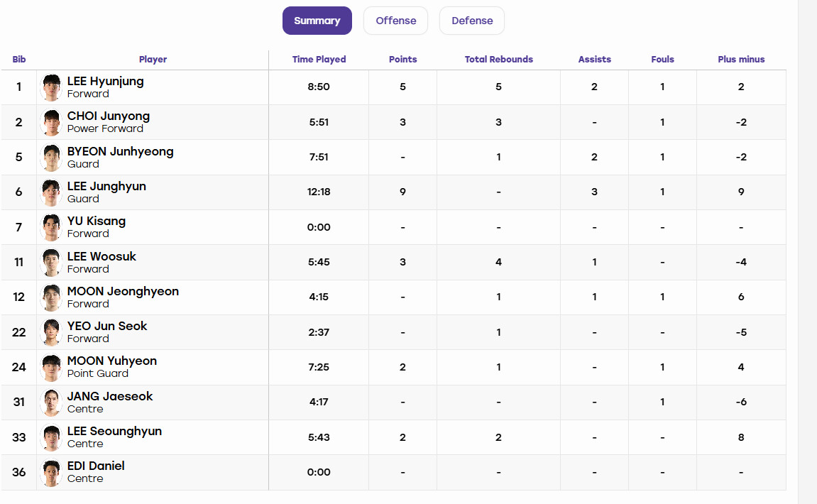Open LEE Hyunjung's player photo
Image resolution: width=817 pixels, height=504 pixels.
tap(51, 87)
